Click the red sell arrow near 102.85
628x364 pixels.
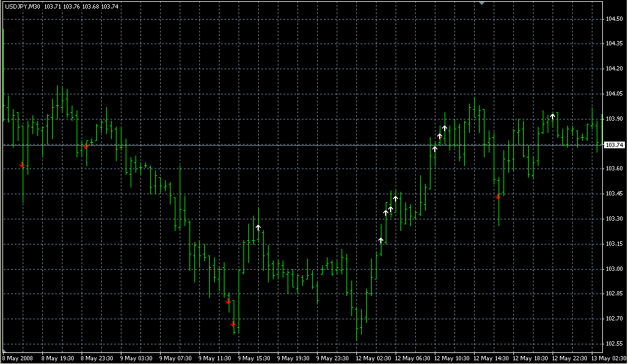[x=228, y=301]
